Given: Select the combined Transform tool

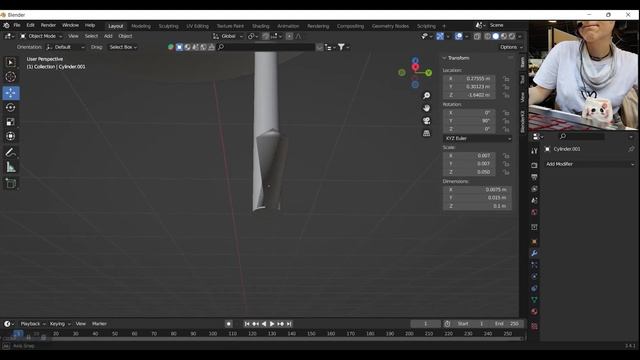Looking at the screenshot, I should pos(11,136).
